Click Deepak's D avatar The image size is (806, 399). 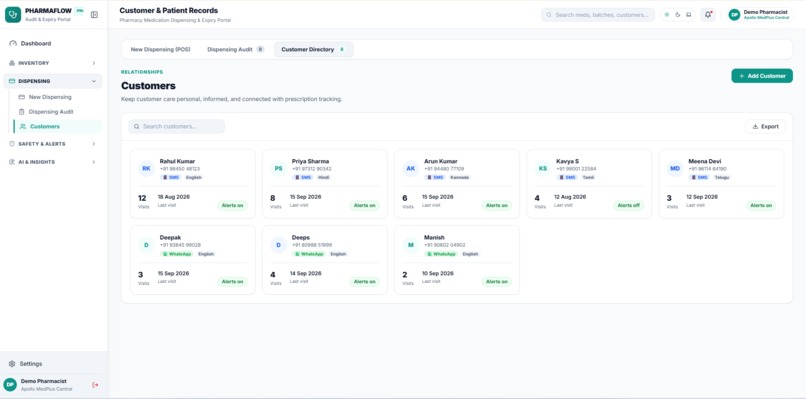(146, 245)
